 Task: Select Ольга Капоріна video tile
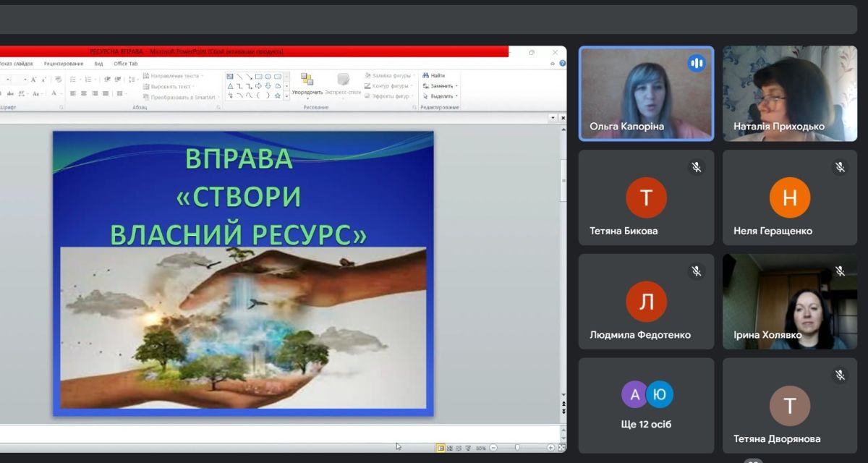[x=646, y=93]
